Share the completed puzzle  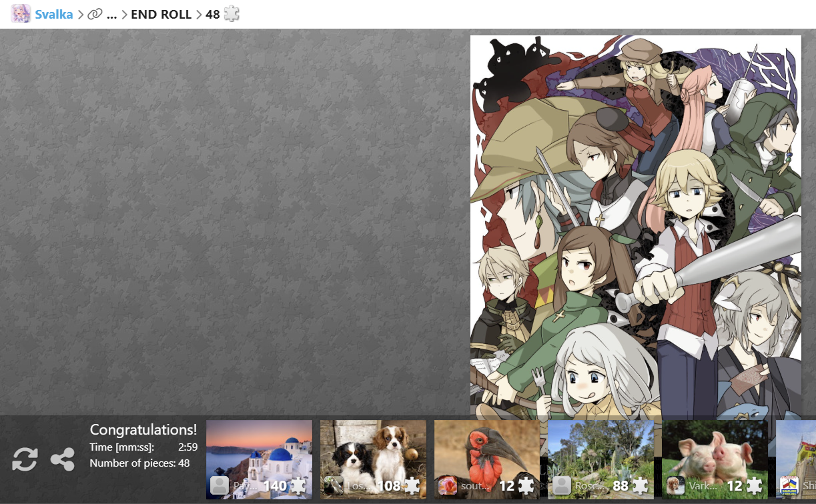[x=62, y=460]
